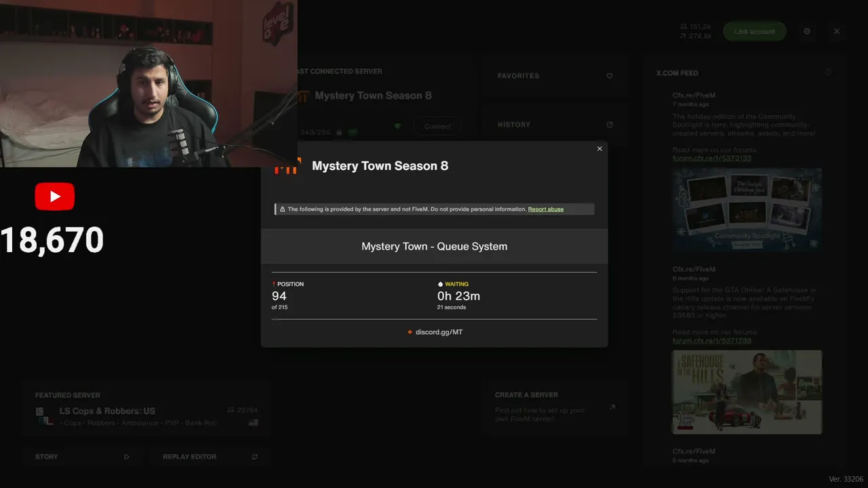Click the Ver. 33206 version label

pos(845,479)
